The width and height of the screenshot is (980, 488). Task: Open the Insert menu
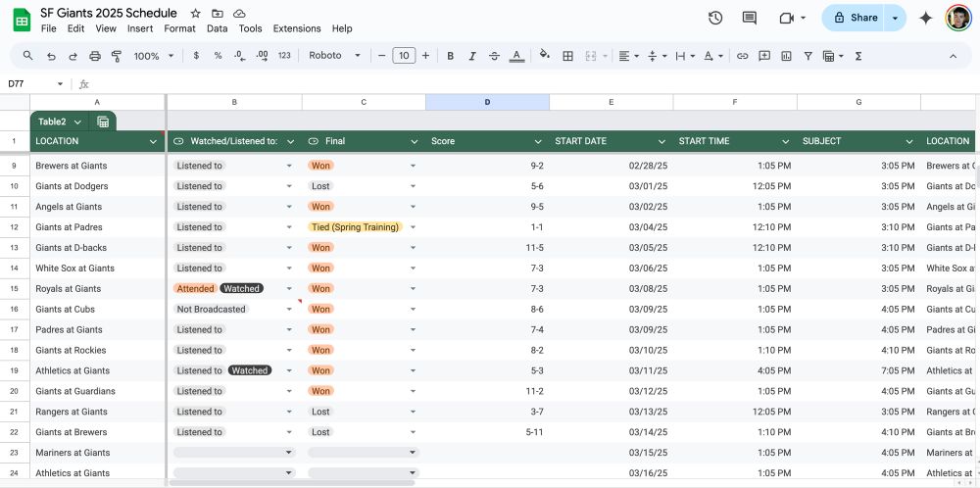coord(140,28)
